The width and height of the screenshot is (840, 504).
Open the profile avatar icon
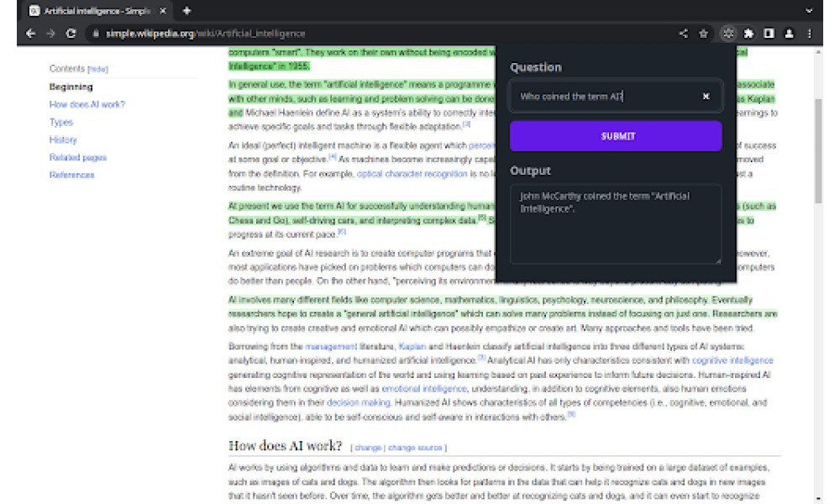coord(789,34)
